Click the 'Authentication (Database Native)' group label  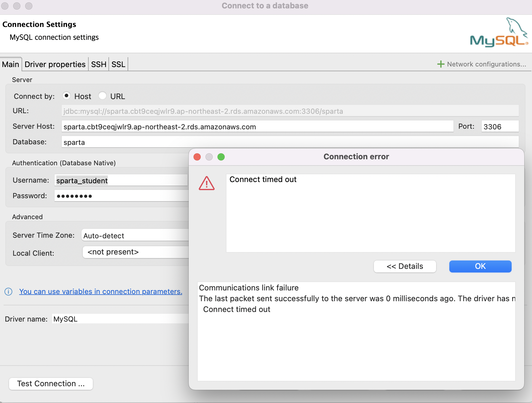[x=64, y=163]
